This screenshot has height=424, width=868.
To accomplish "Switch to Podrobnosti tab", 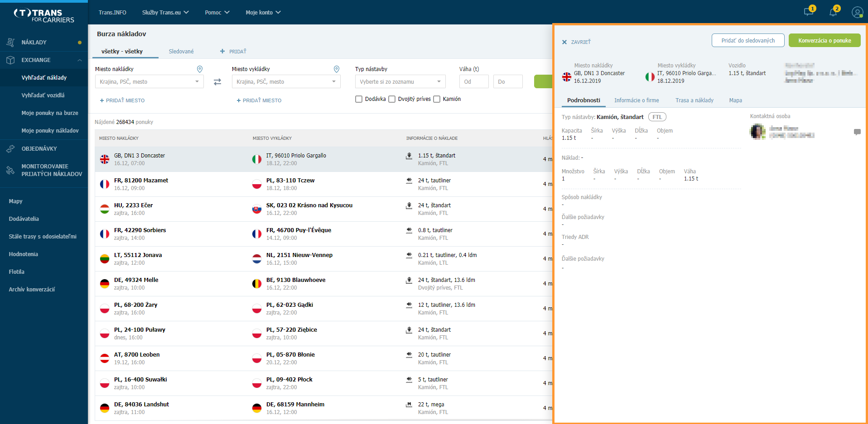I will pyautogui.click(x=583, y=100).
